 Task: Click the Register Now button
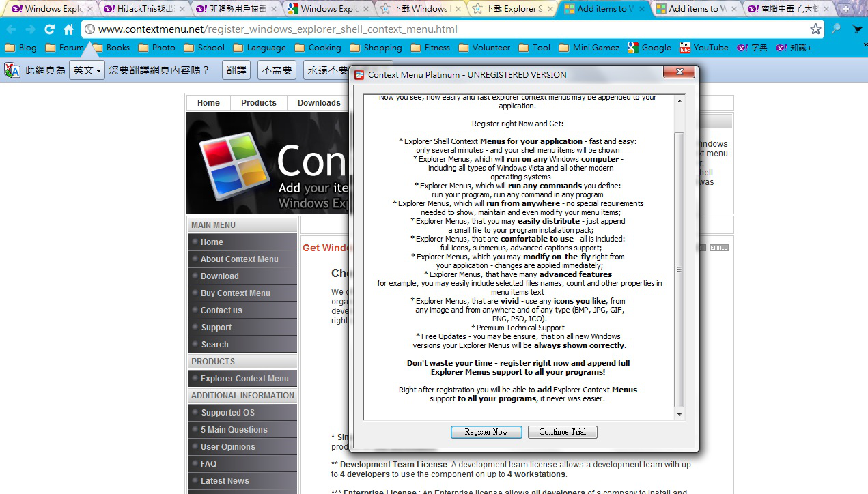click(486, 432)
